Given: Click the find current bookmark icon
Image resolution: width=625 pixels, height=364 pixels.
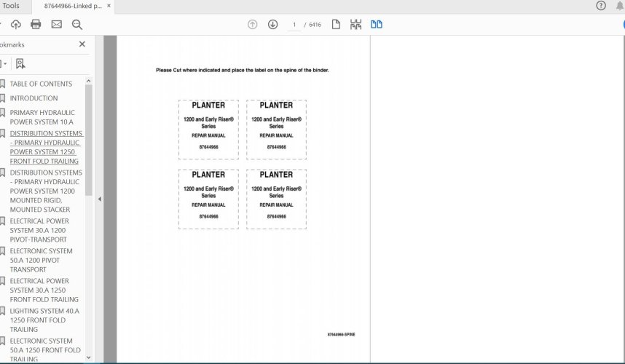Looking at the screenshot, I should pyautogui.click(x=20, y=64).
